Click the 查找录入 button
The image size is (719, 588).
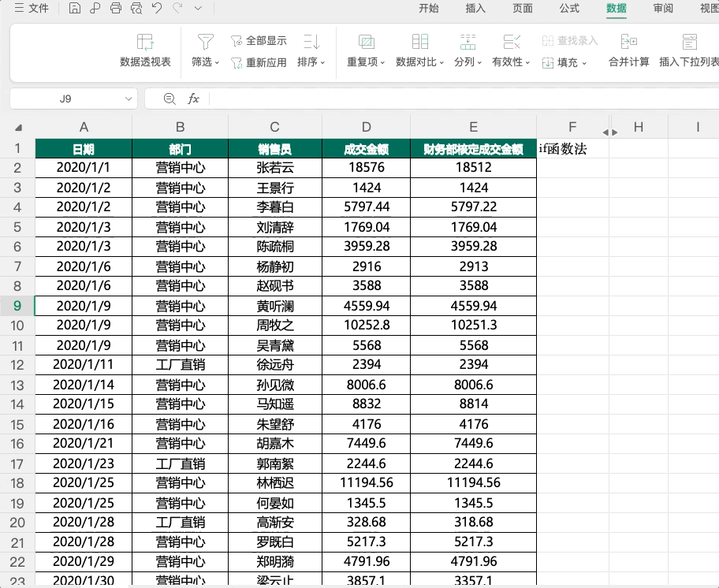pos(570,41)
